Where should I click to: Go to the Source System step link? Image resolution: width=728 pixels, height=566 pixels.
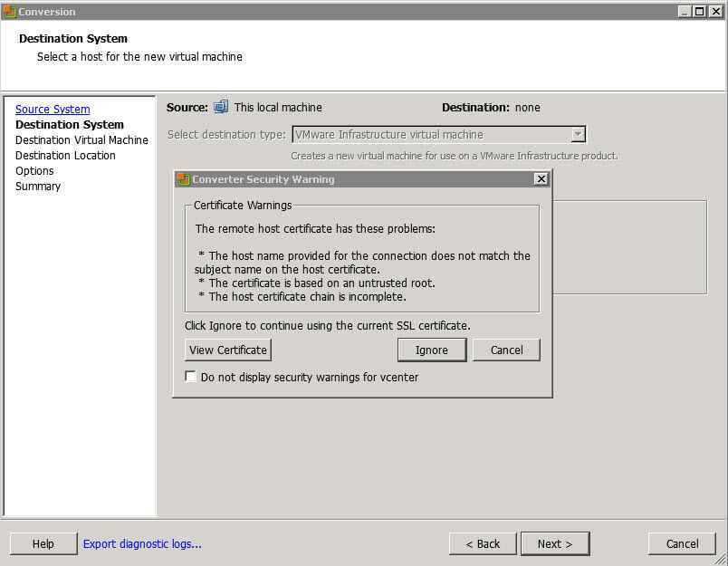[x=53, y=110]
